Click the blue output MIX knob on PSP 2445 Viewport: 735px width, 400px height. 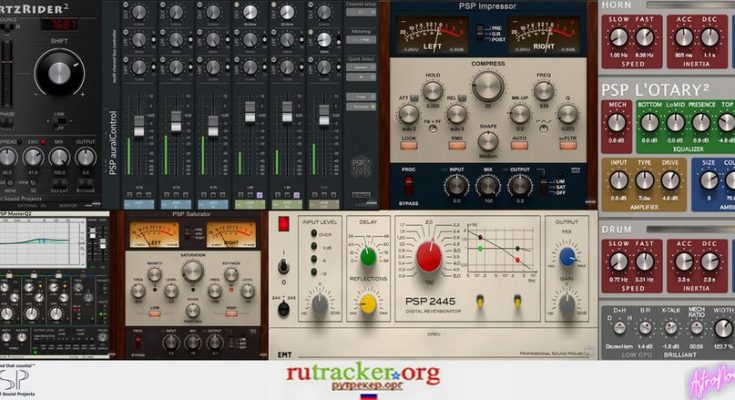pos(568,257)
